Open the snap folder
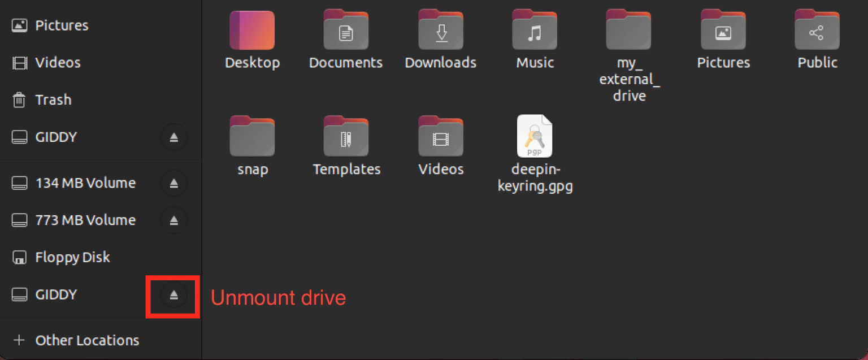The width and height of the screenshot is (868, 360). [252, 141]
